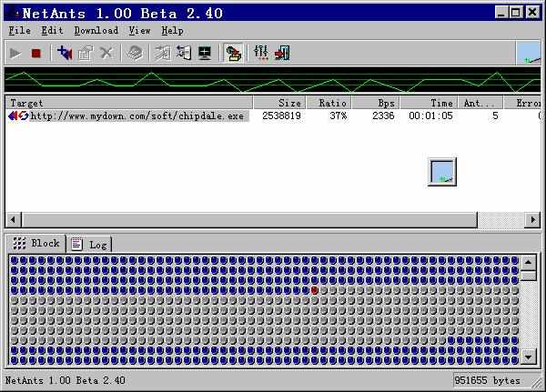Click the block panel vertical scrollbar thumb
Image resolution: width=546 pixels, height=392 pixels.
pyautogui.click(x=528, y=276)
